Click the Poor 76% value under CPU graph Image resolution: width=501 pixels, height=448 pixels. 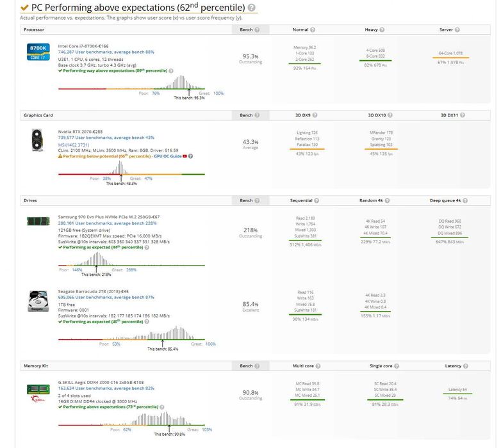pos(156,93)
